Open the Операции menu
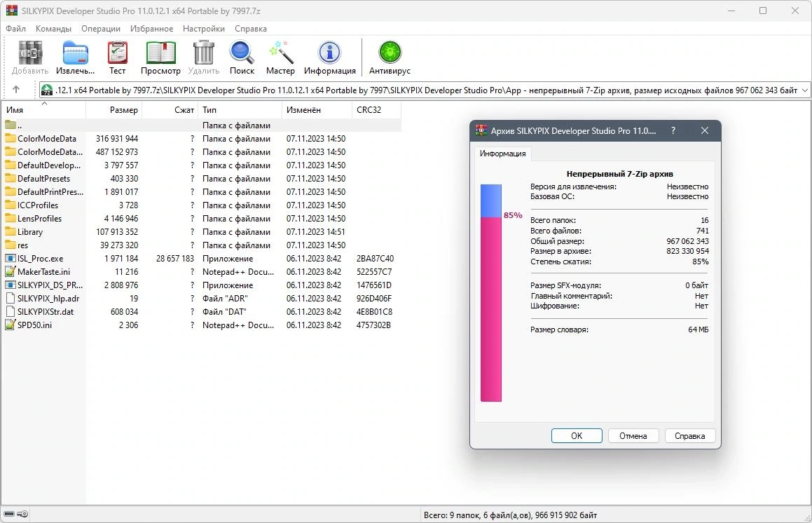The height and width of the screenshot is (523, 812). point(100,29)
